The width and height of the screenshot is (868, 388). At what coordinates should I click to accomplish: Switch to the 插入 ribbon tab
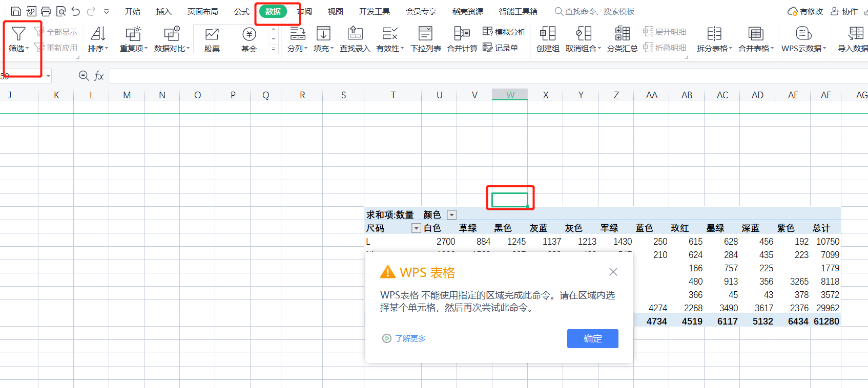tap(163, 11)
